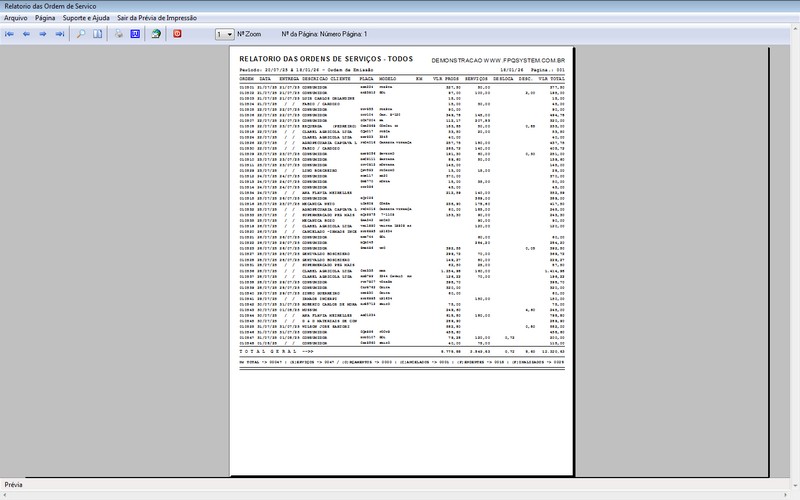This screenshot has height=500, width=800.
Task: Click the blue save/export icon
Action: coord(135,34)
